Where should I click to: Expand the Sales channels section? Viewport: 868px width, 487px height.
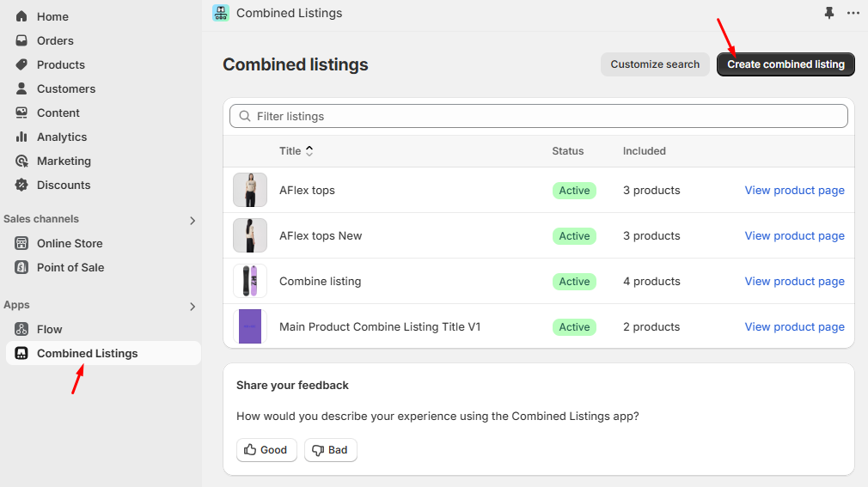(193, 221)
